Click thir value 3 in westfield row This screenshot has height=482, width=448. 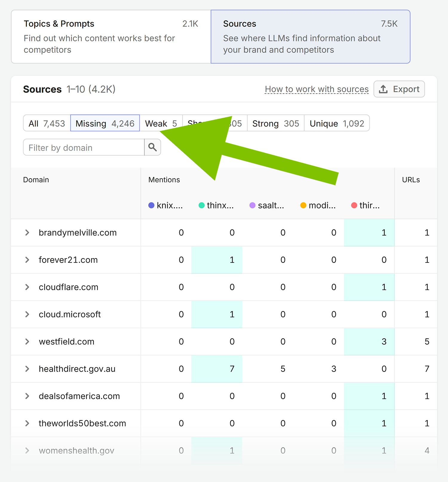(x=384, y=341)
